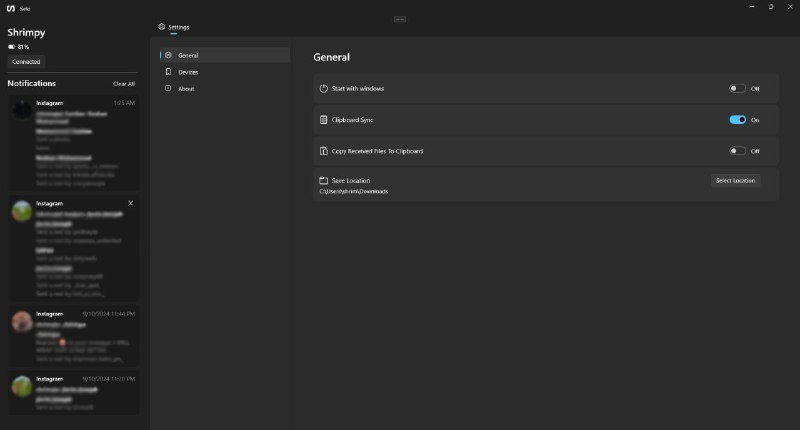Screen dimensions: 800x430
Task: Enable the Start with windows toggle
Action: click(x=737, y=89)
